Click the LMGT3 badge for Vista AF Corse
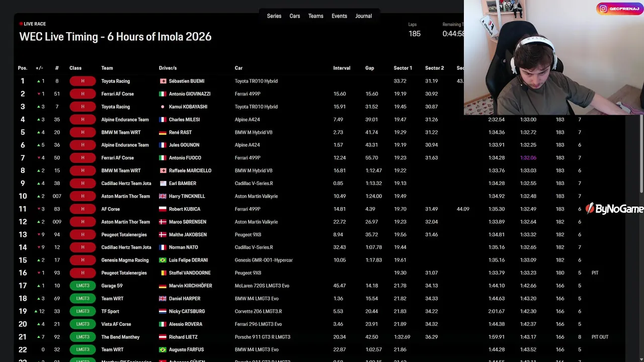This screenshot has width=644, height=362. tap(83, 324)
